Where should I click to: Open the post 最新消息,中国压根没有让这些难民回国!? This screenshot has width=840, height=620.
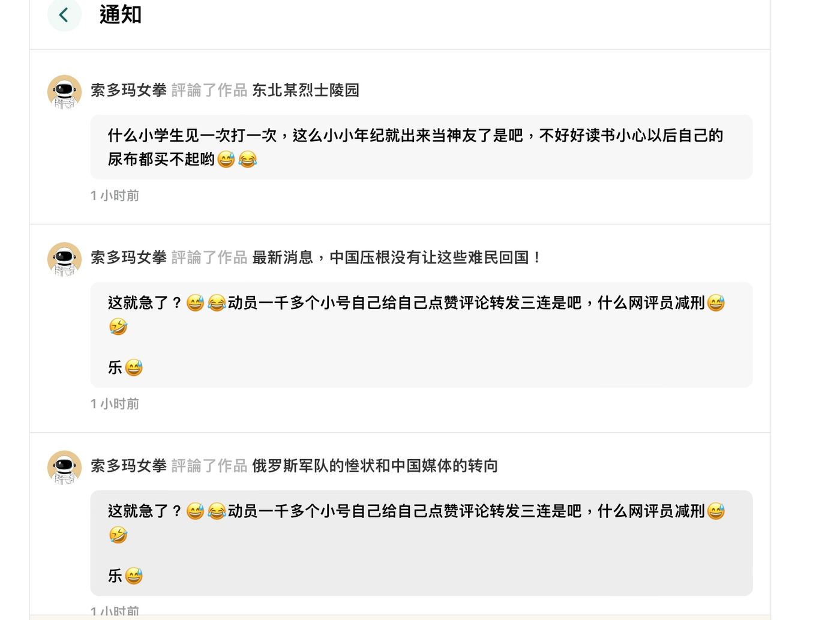pyautogui.click(x=397, y=257)
